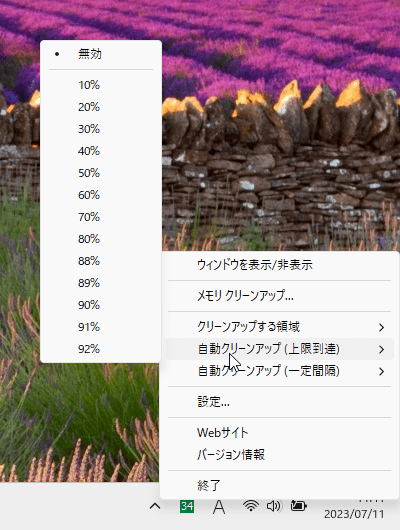Select the 無効 radio option
Viewport: 400px width, 530px height.
point(100,54)
